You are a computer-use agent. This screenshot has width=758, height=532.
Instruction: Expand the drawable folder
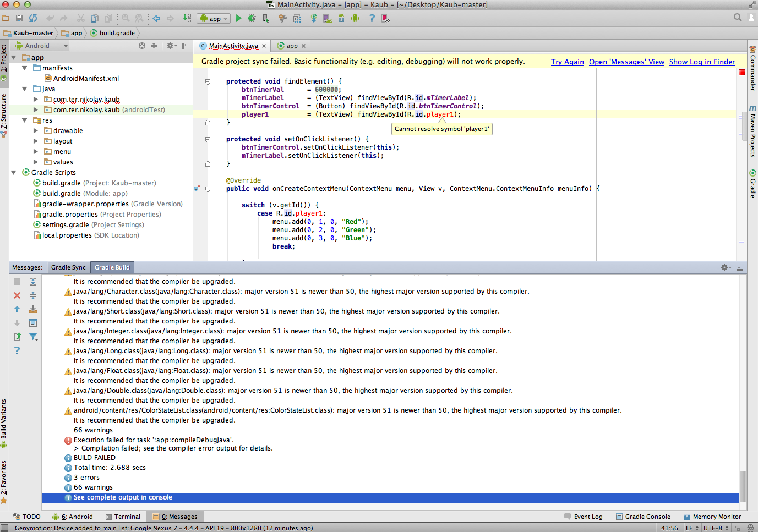click(36, 131)
